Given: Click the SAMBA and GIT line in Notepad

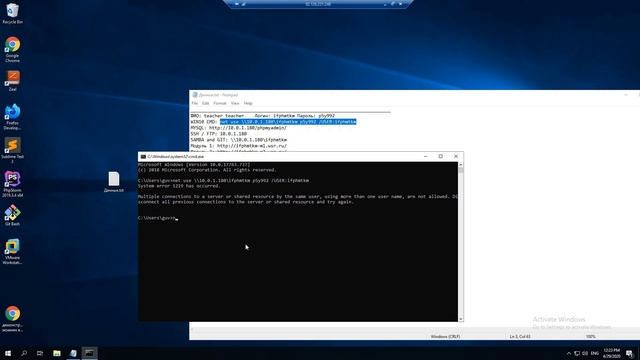Looking at the screenshot, I should 238,140.
